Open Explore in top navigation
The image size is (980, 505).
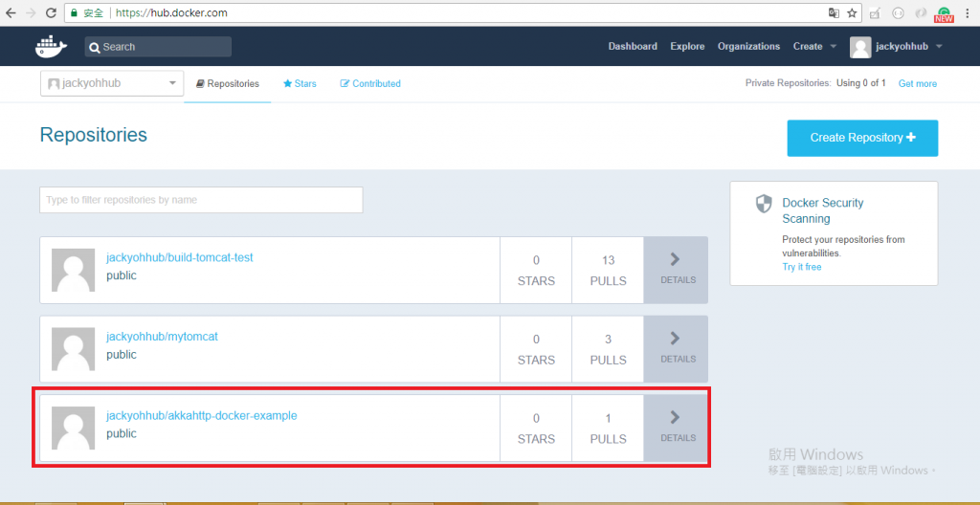[687, 46]
